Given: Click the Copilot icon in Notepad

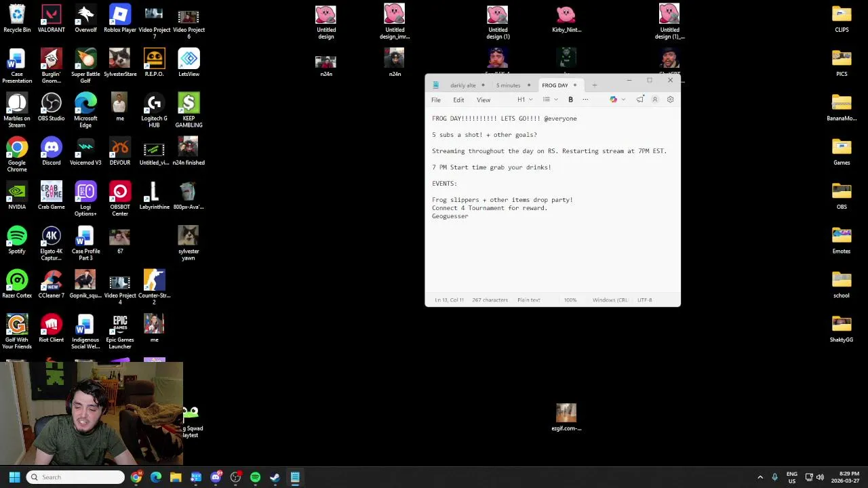Looking at the screenshot, I should click(613, 100).
